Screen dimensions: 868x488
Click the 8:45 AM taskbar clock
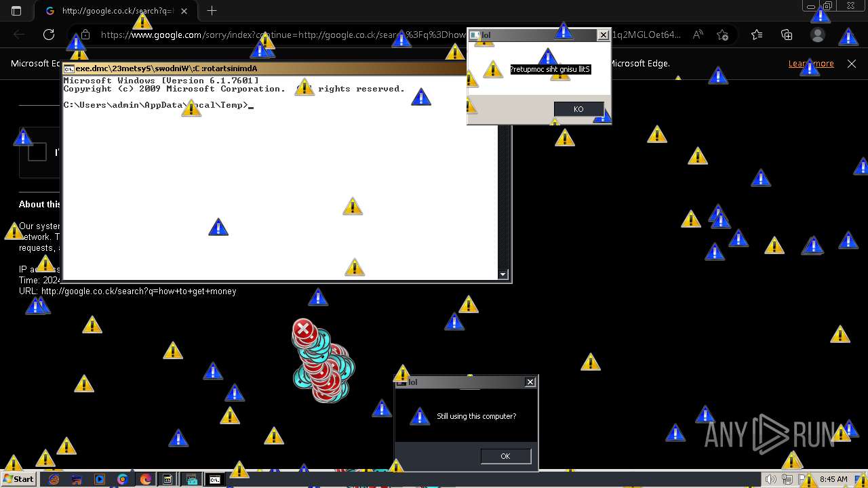833,479
